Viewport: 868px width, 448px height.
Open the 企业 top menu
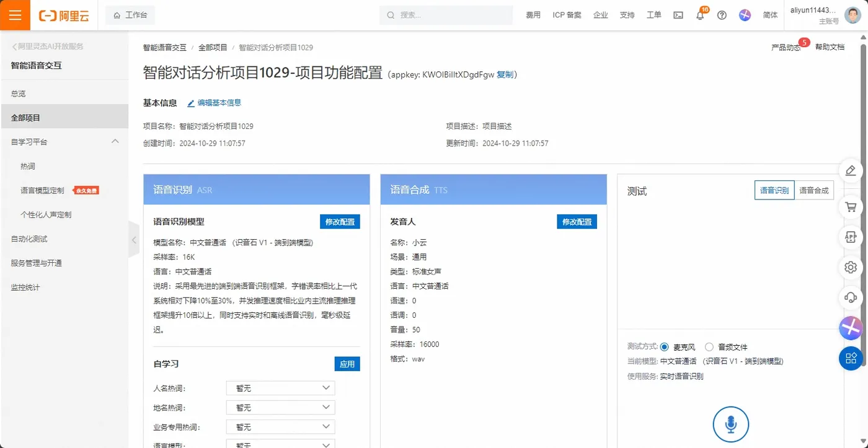click(600, 15)
